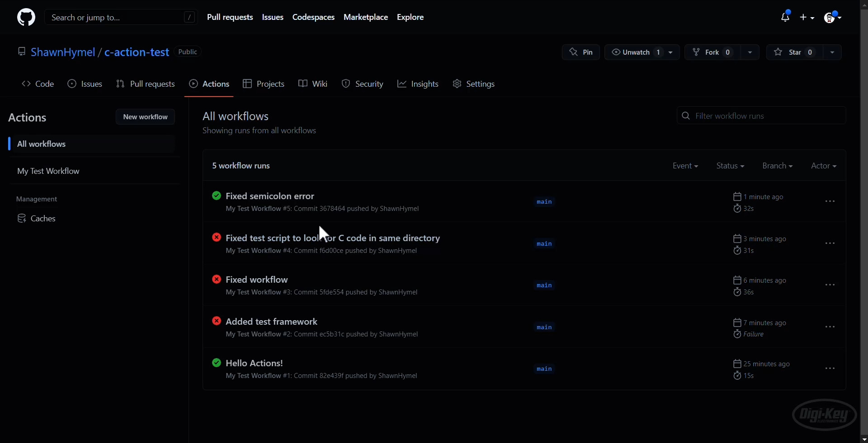Fork the repository
Viewport: 868px width, 443px height.
[713, 52]
